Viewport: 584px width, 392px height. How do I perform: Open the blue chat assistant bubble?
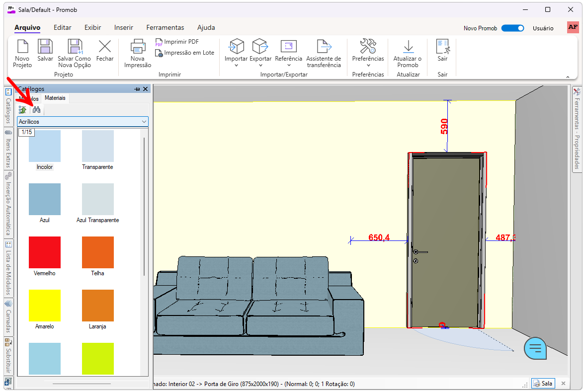[535, 348]
